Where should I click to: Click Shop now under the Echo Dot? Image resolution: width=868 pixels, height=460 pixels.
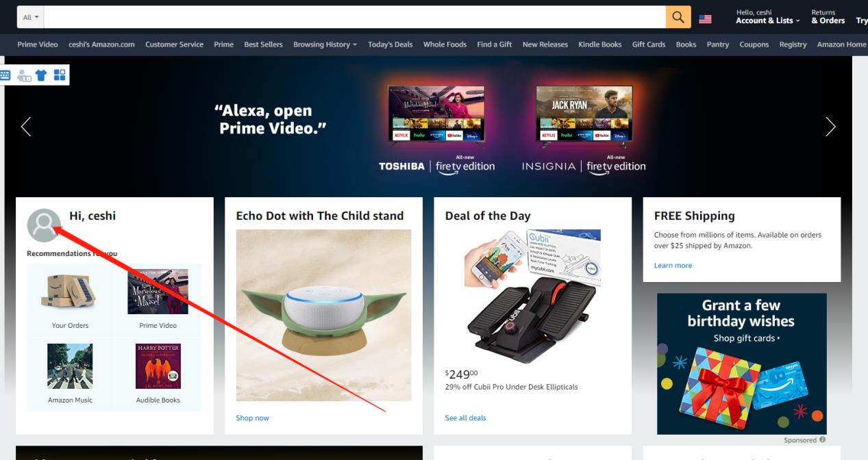coord(252,418)
